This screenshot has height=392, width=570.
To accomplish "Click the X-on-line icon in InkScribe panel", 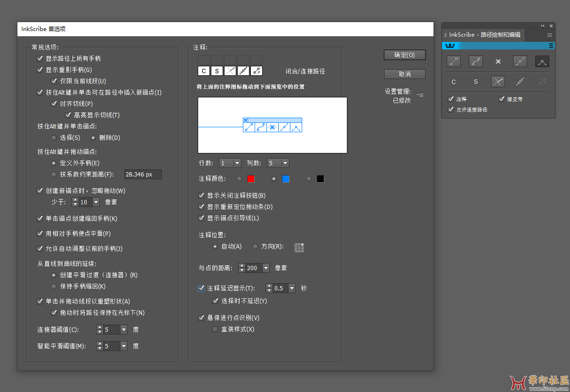I will point(498,61).
